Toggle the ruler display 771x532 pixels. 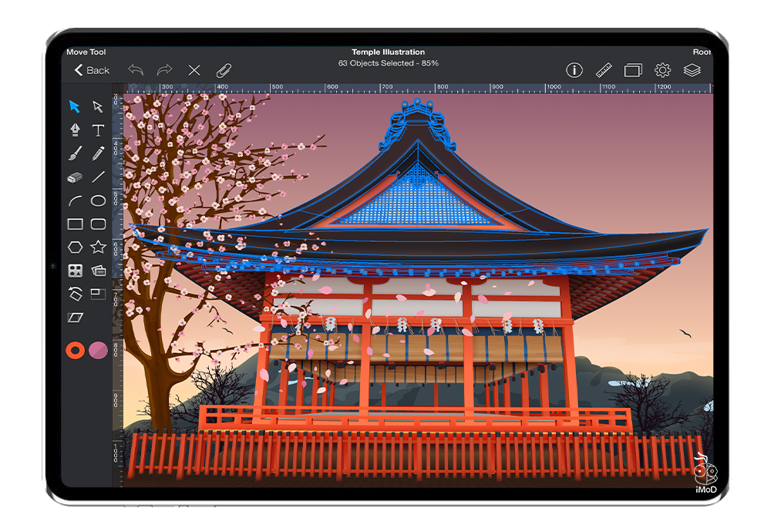coord(604,70)
